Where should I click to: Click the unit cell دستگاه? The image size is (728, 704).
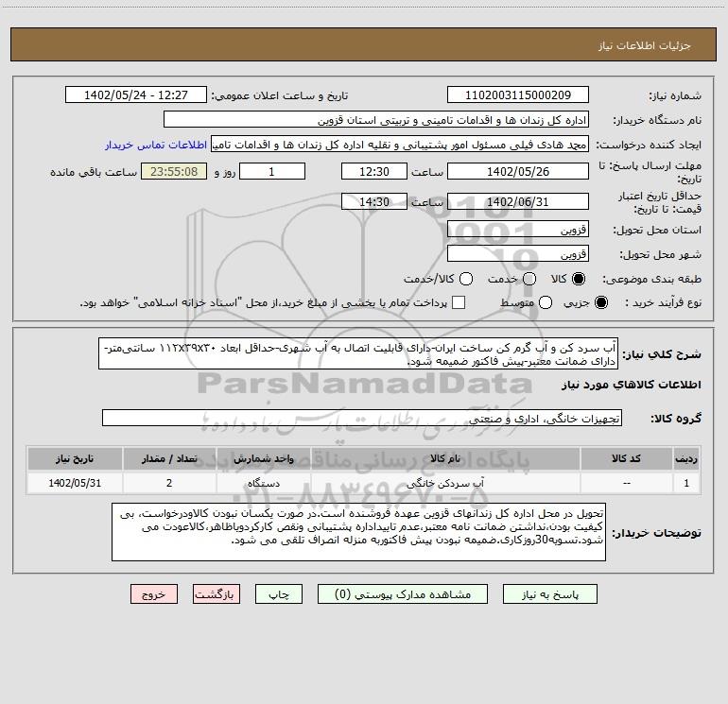pos(263,483)
